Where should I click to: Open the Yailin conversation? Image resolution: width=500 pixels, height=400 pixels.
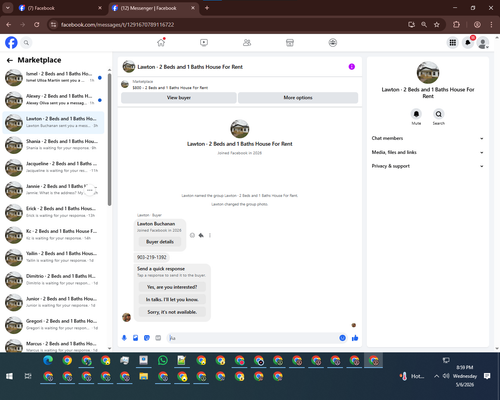coord(53,257)
